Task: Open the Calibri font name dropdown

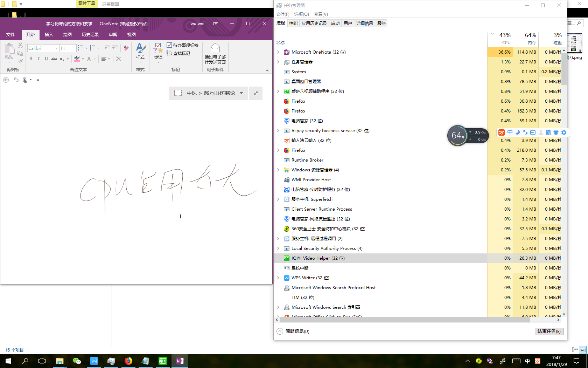Action: click(x=56, y=48)
